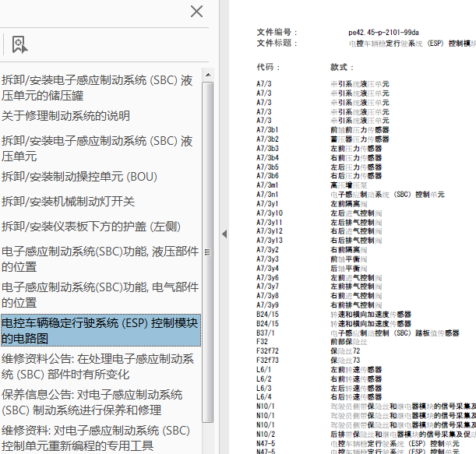Image resolution: width=476 pixels, height=454 pixels.
Task: Click code A7/3y8 in the list
Action: pos(267,296)
